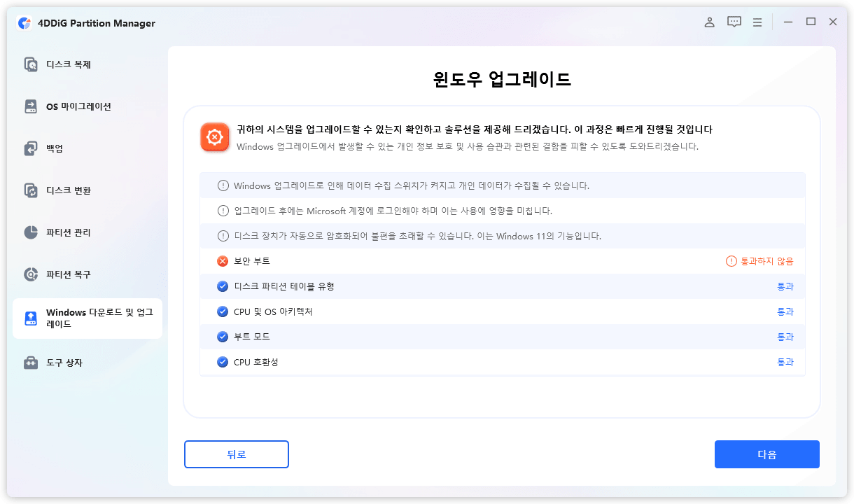Click the OS 마이그레이션 sidebar icon
Image resolution: width=854 pixels, height=504 pixels.
click(x=31, y=106)
